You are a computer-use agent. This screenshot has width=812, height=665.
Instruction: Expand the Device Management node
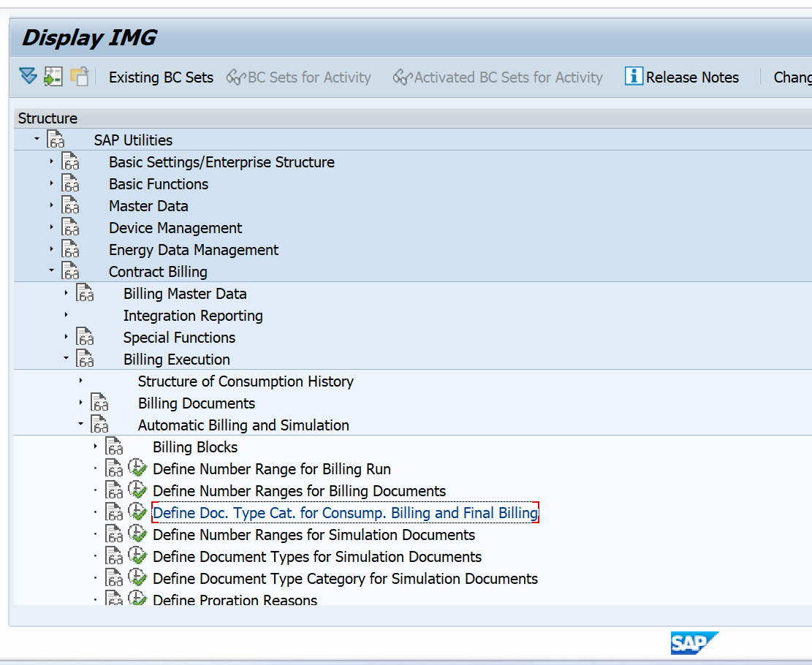51,227
